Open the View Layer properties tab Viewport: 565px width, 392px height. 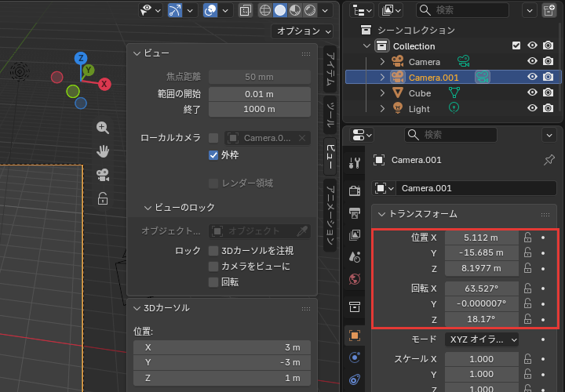[355, 234]
